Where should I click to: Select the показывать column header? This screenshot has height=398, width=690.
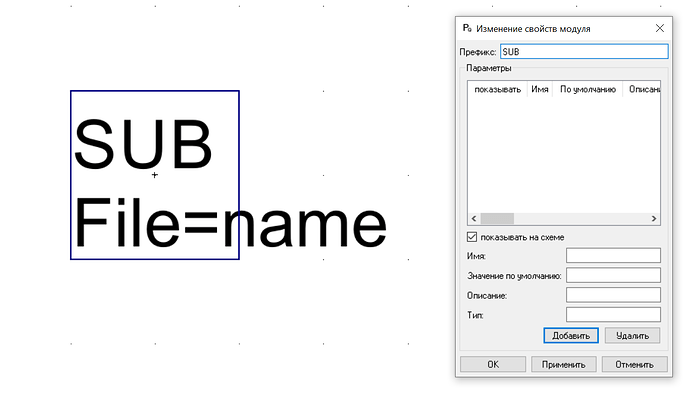click(497, 89)
